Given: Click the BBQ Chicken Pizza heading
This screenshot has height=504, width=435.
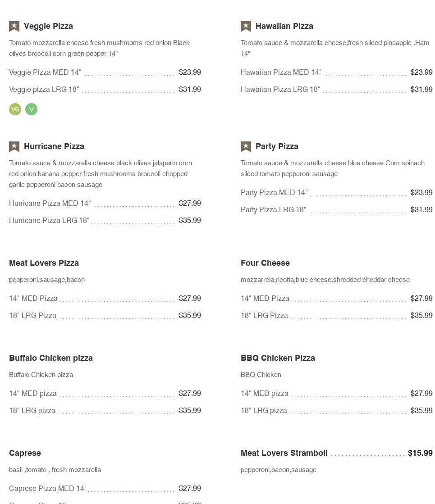Looking at the screenshot, I should click(278, 358).
